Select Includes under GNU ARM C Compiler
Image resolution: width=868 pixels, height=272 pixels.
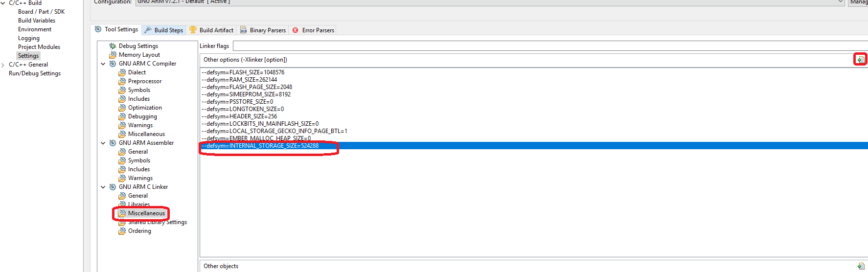[x=138, y=99]
